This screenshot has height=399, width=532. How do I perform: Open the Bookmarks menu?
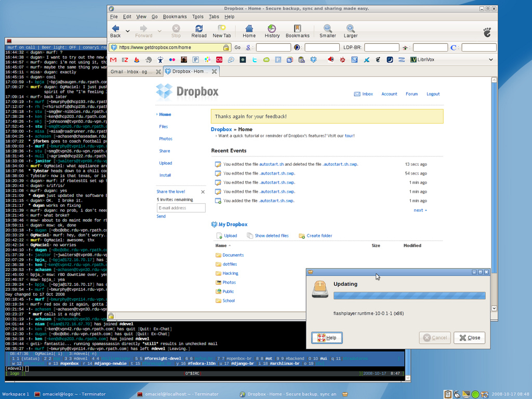tap(175, 17)
